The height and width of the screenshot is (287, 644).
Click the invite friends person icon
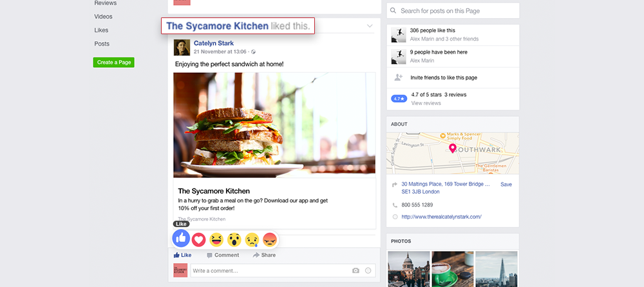tap(398, 77)
